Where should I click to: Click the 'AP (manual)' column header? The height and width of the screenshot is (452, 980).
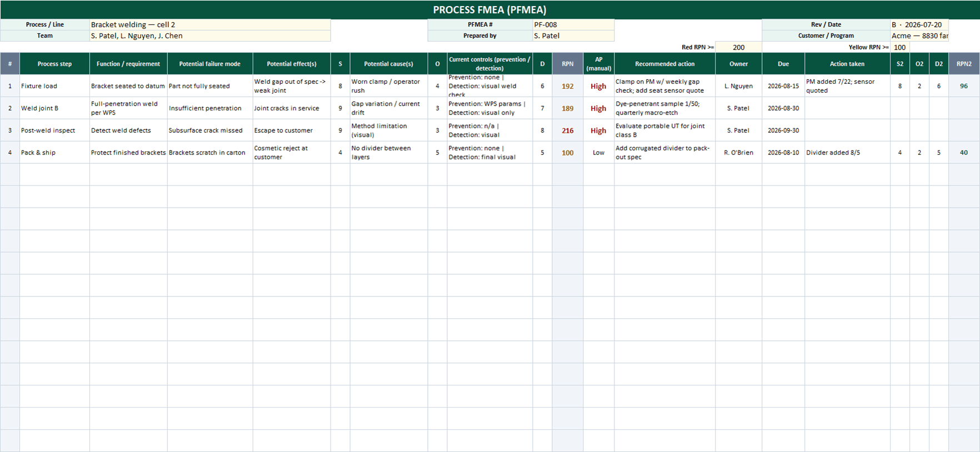(x=598, y=64)
